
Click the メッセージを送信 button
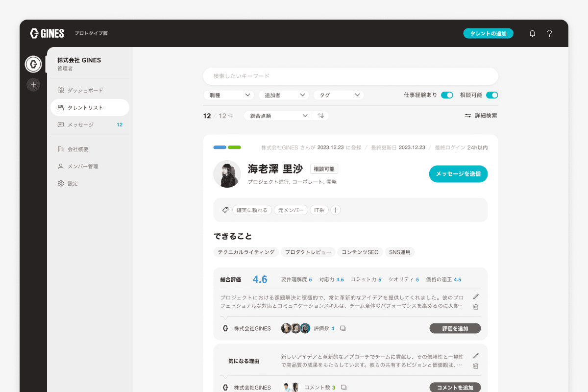click(x=458, y=173)
